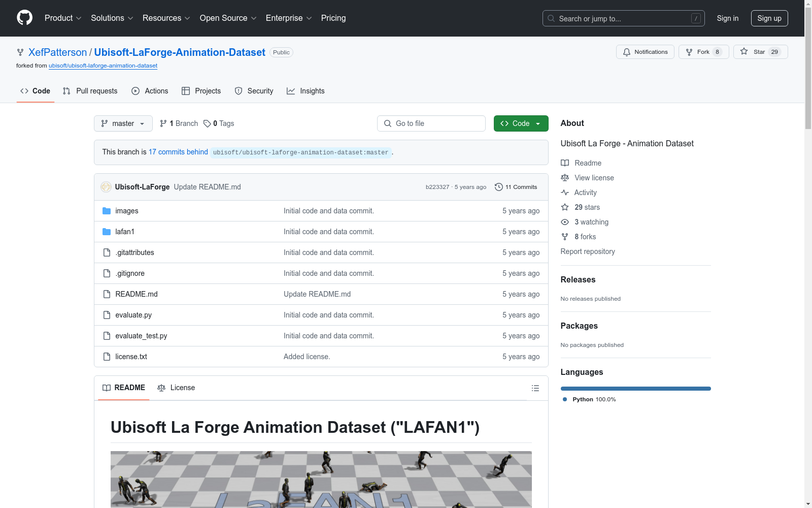View the 1 Branch list

point(179,123)
